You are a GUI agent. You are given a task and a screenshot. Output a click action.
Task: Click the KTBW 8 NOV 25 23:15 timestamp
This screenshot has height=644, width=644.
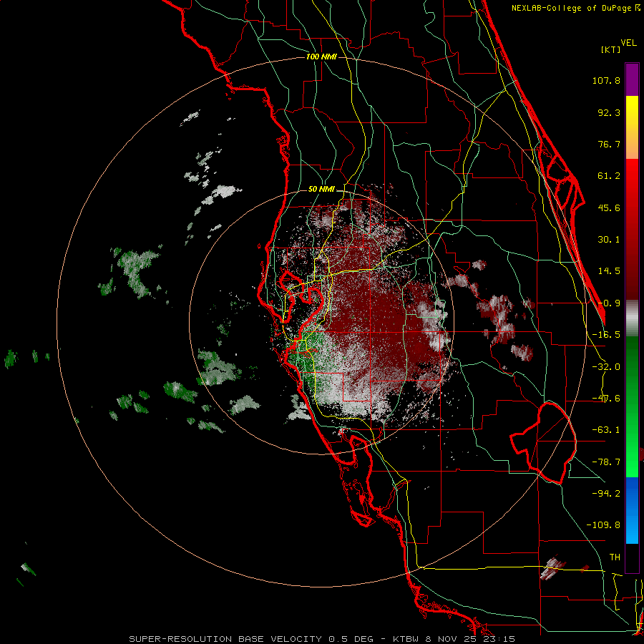454,639
